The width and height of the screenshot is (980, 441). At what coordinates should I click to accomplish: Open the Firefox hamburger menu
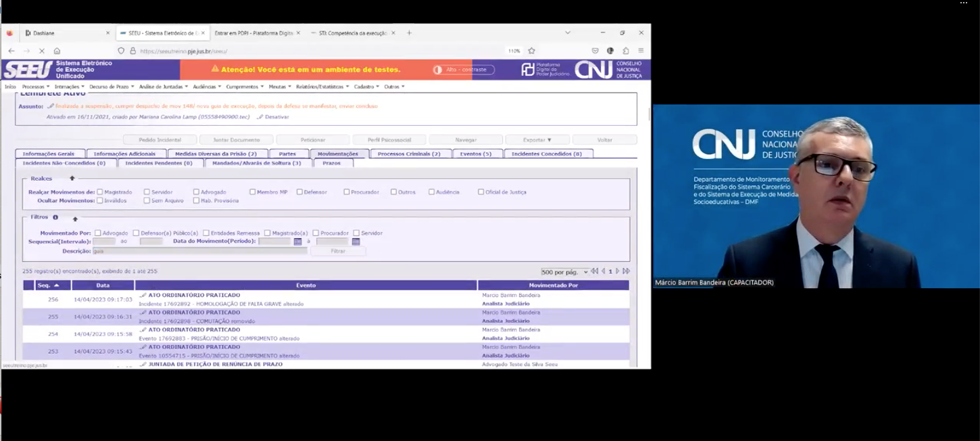641,51
